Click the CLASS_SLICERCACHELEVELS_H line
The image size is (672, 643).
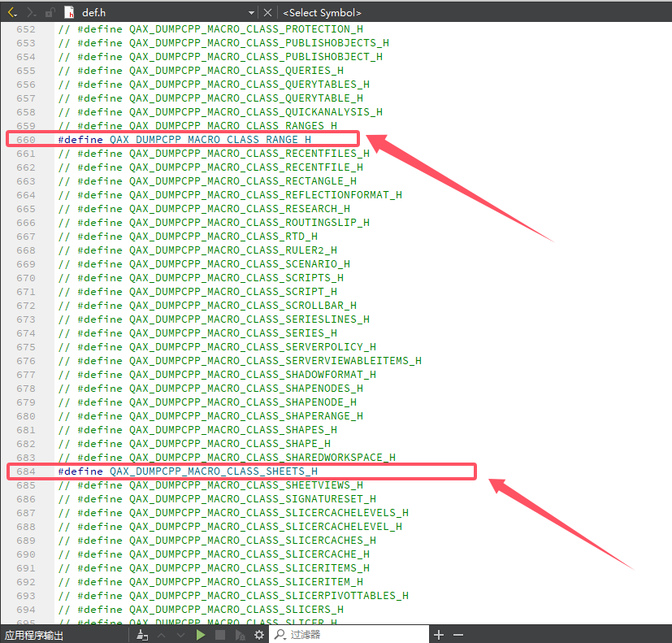(233, 513)
